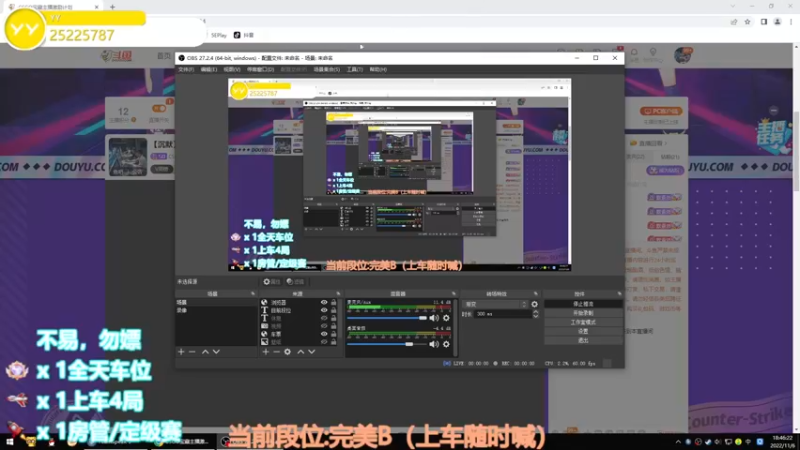The width and height of the screenshot is (800, 450).
Task: Move the source up in the sources list
Action: point(301,352)
